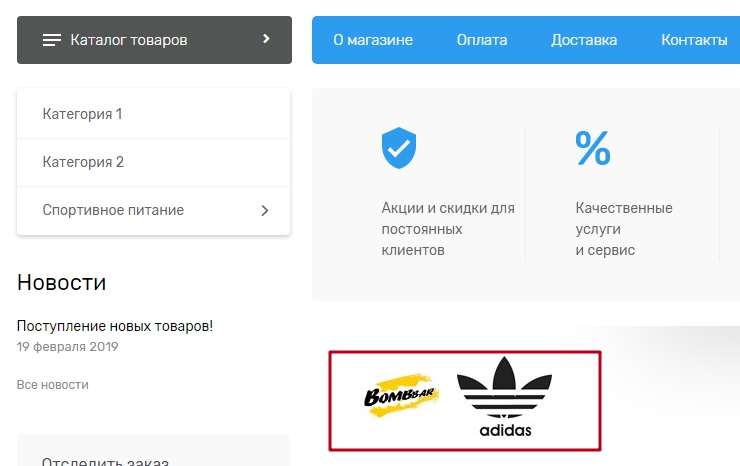740x466 pixels.
Task: Go to the Оплата menu item
Action: pos(482,40)
